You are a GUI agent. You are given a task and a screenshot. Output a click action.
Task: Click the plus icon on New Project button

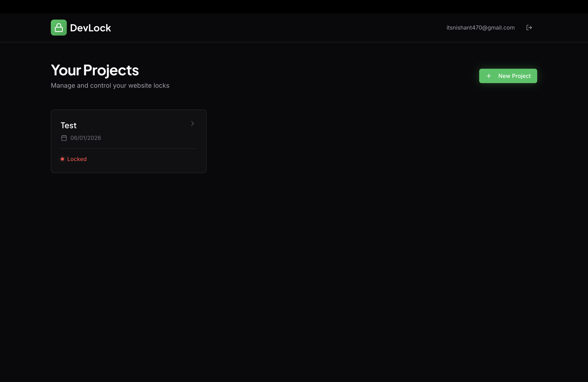(489, 76)
